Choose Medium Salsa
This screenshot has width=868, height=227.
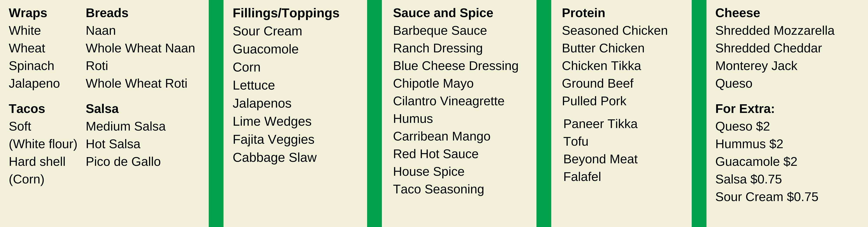(x=126, y=127)
